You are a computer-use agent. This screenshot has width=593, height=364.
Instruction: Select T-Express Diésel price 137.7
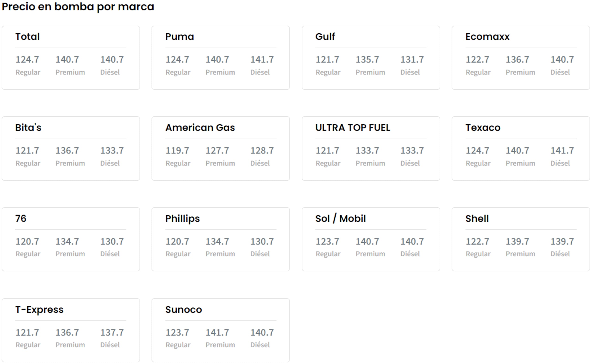click(112, 333)
